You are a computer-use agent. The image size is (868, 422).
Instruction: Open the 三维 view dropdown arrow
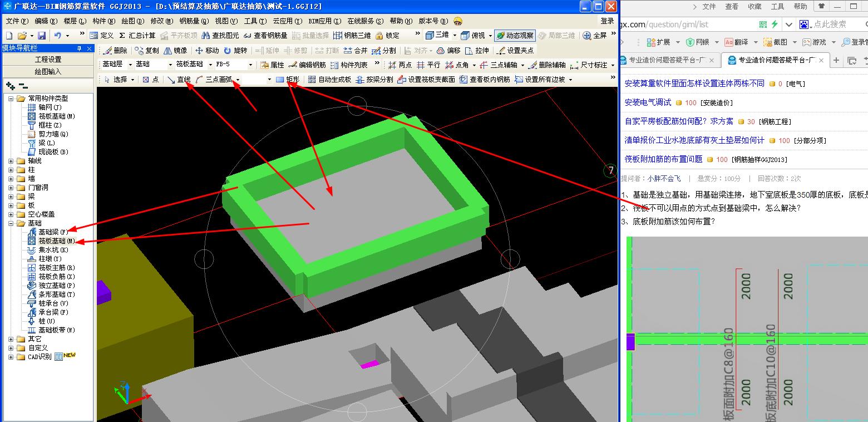tap(455, 35)
